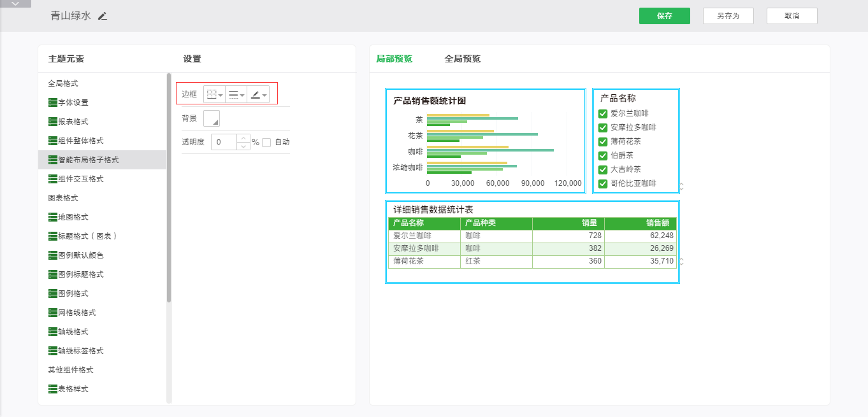Viewport: 868px width, 417px height.
Task: Open the border line style dropdown
Action: click(x=236, y=94)
